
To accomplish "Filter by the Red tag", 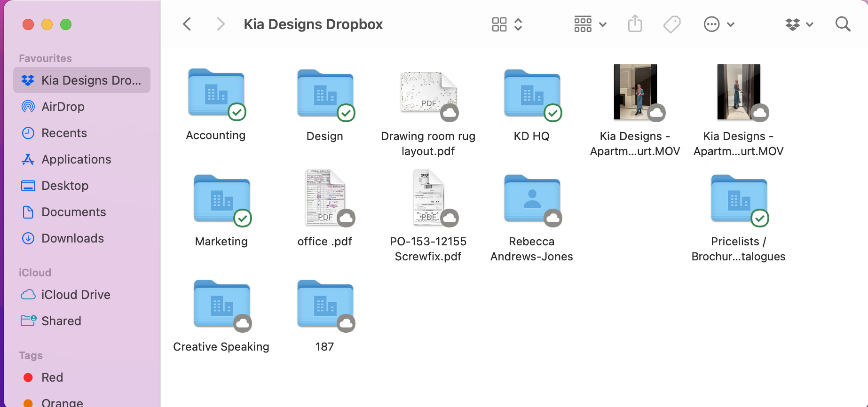I will 52,377.
